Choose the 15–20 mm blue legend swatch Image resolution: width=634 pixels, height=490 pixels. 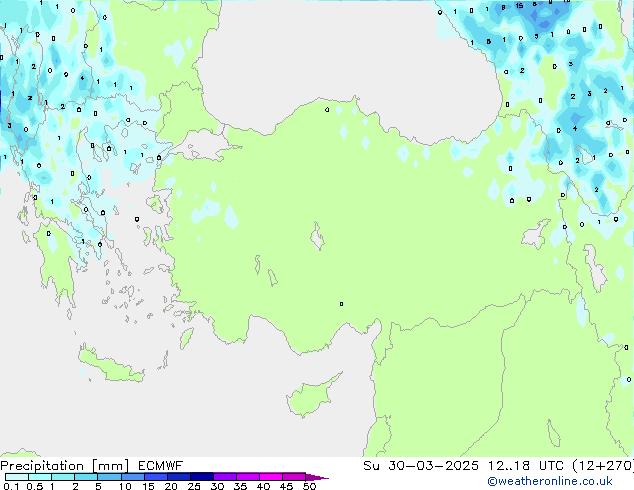pos(156,477)
